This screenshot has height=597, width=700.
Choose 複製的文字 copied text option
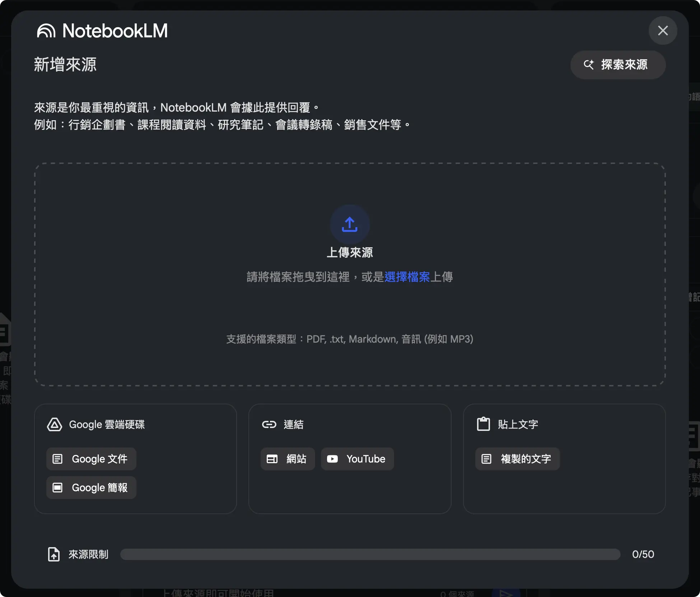[517, 459]
